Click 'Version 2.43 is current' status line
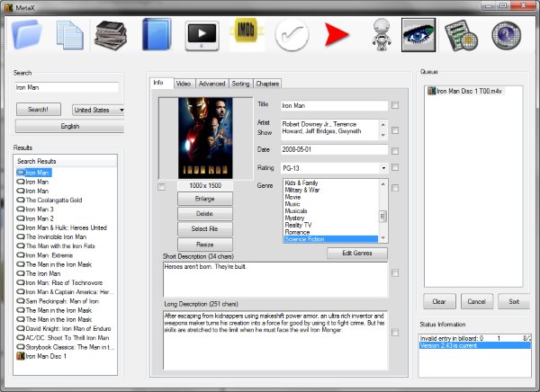This screenshot has height=392, width=540. [x=475, y=345]
